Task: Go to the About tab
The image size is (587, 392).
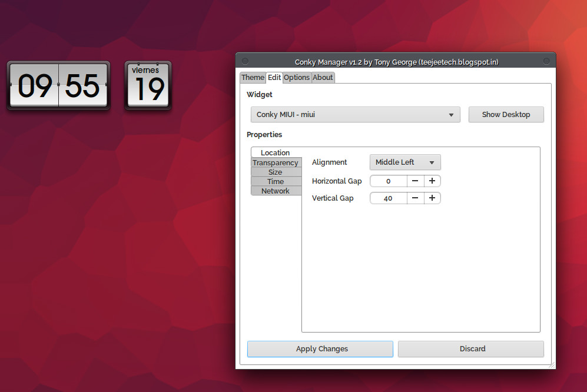Action: (323, 78)
